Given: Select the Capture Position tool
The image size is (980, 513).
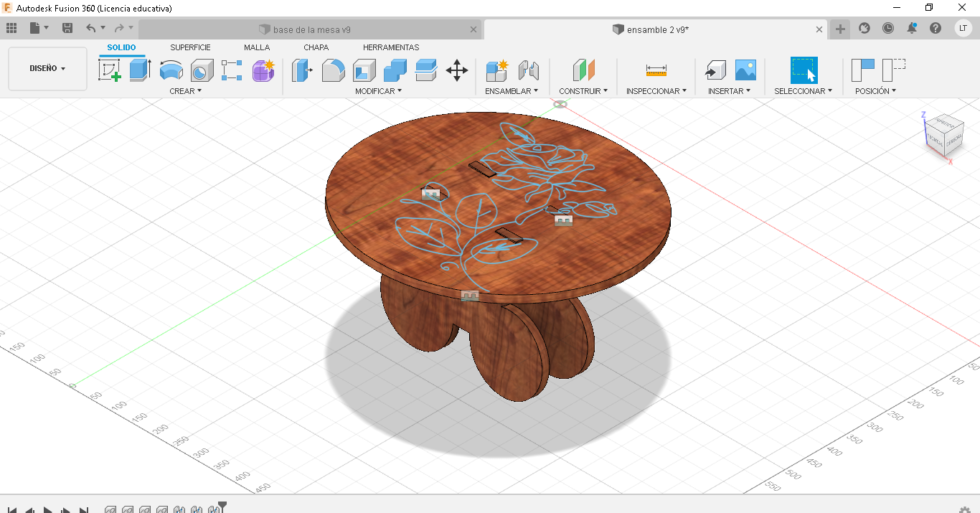Looking at the screenshot, I should [863, 70].
